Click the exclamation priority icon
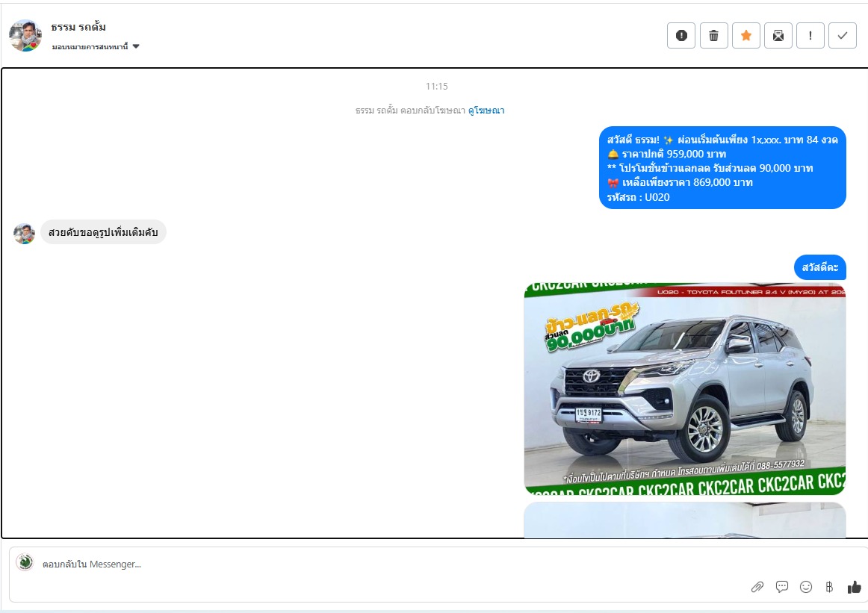Image resolution: width=868 pixels, height=613 pixels. coord(810,35)
